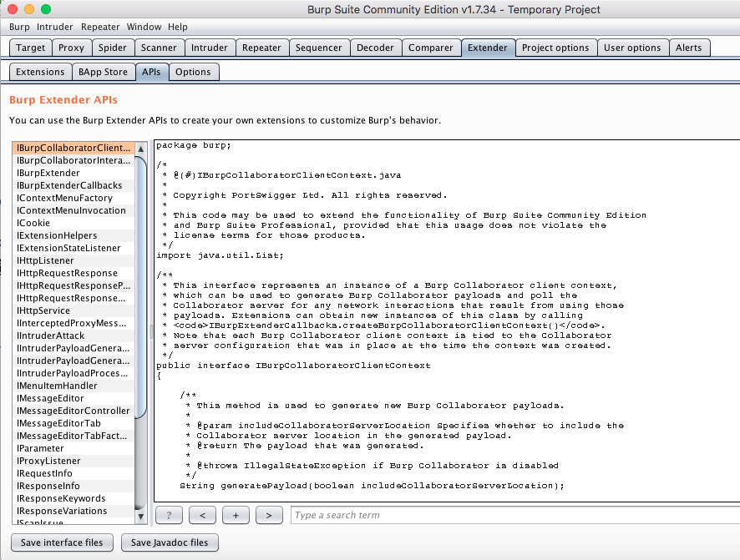Select IHttpListener interface entry

(45, 260)
